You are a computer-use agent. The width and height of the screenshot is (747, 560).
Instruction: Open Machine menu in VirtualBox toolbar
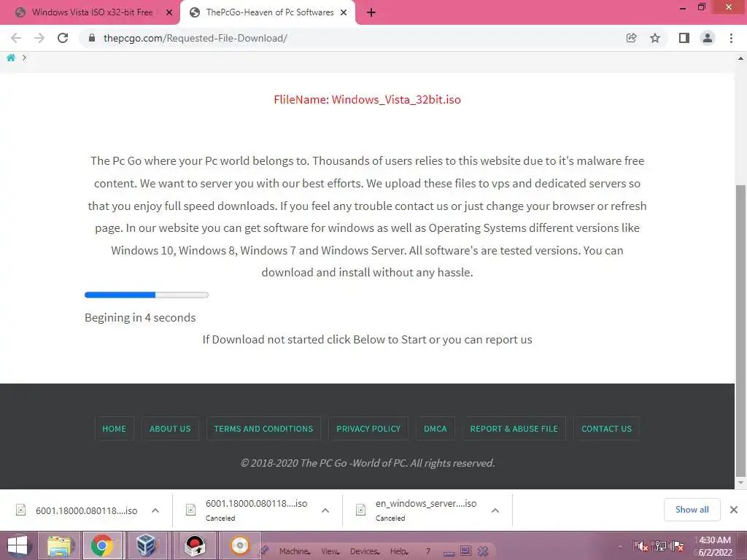(295, 551)
